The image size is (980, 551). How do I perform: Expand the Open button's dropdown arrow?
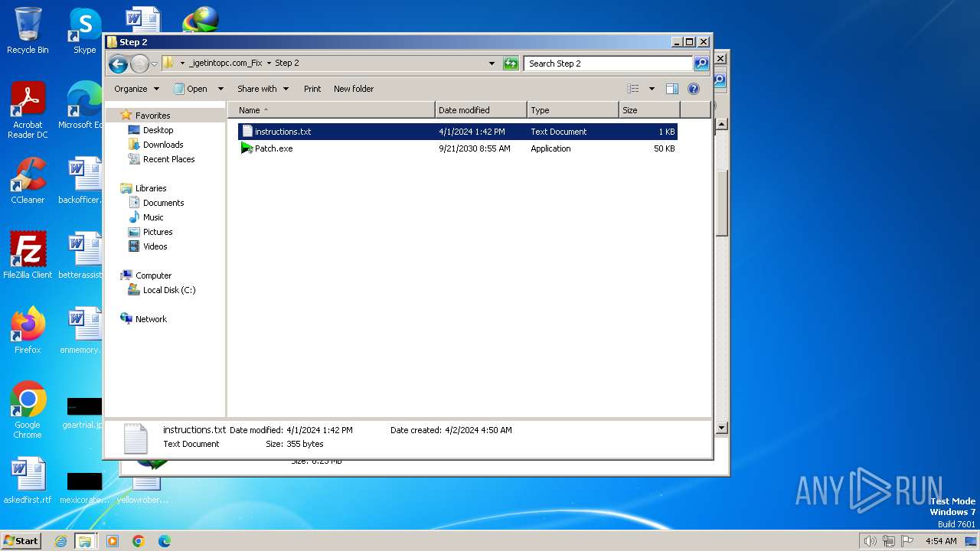[220, 89]
